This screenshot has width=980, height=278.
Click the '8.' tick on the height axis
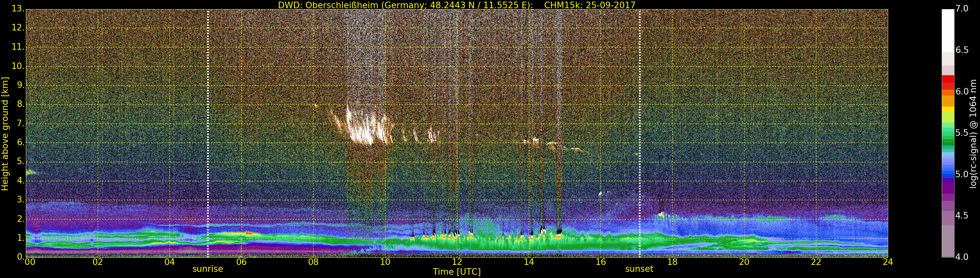[x=21, y=104]
